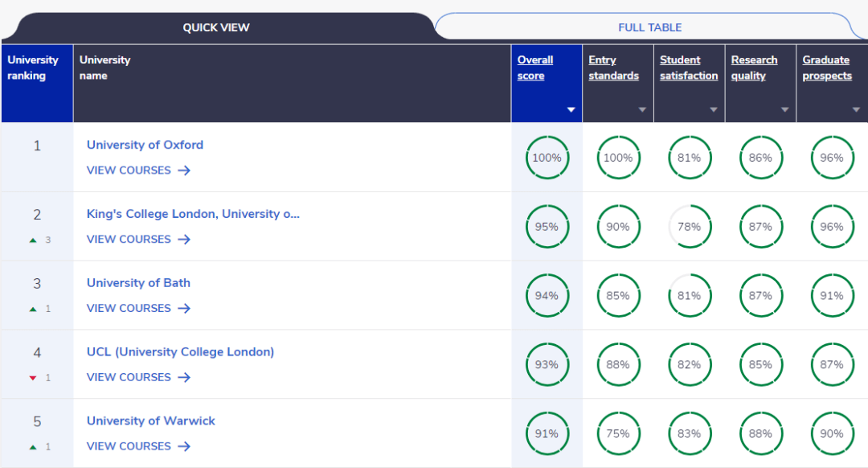The image size is (868, 468).
Task: Click Bath graduate prospects 91% circle
Action: point(832,295)
